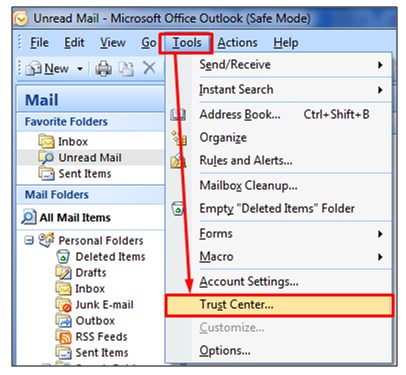The width and height of the screenshot is (406, 375).
Task: Click the toolbar drag handle beside File menu
Action: 20,43
